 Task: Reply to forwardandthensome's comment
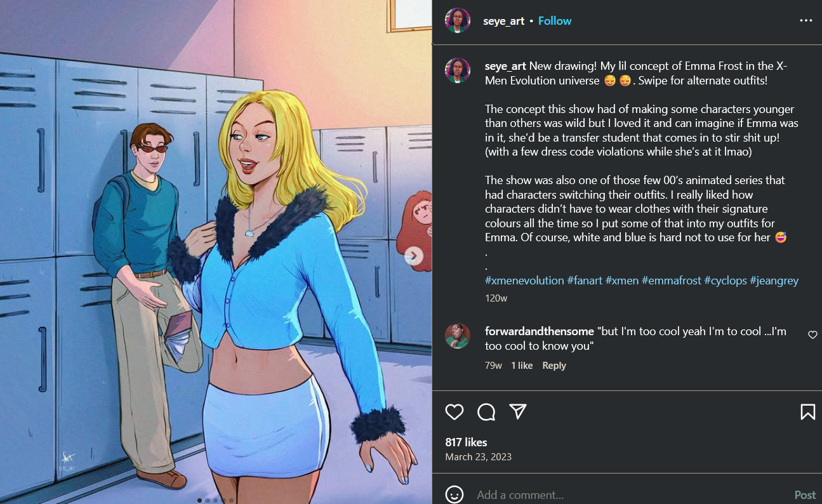(x=554, y=366)
